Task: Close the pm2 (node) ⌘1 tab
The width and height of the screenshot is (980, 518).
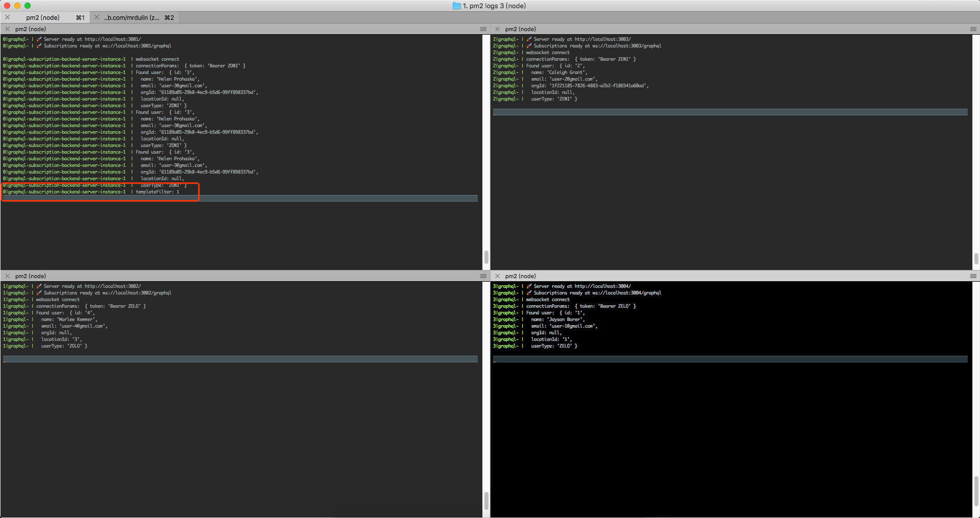Action: [x=7, y=17]
